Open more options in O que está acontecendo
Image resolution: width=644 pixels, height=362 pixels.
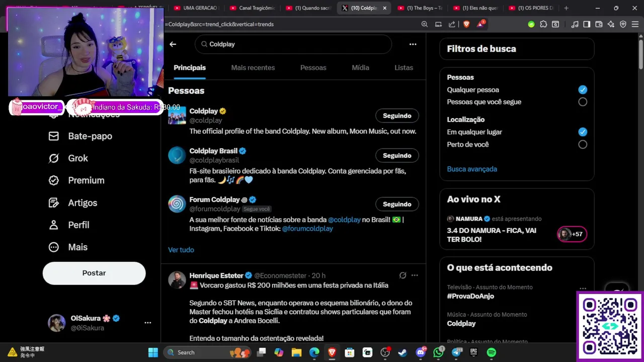583,288
